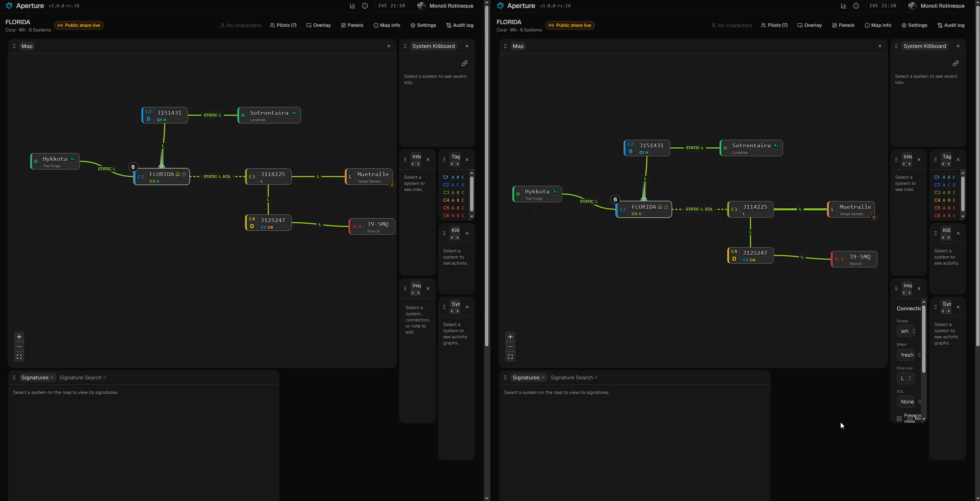Grab Tag panel drag handle in left window

point(444,160)
